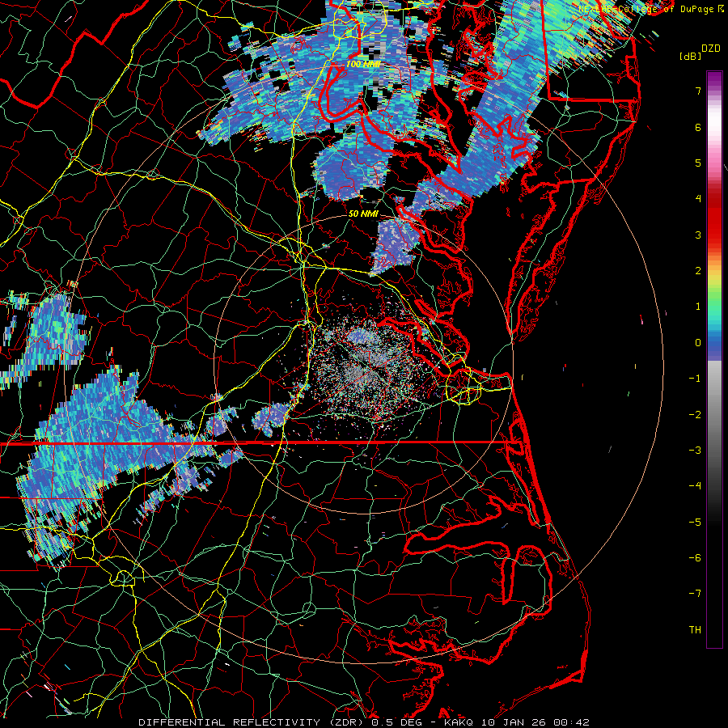Click the "-4" value on the color scale

click(695, 486)
